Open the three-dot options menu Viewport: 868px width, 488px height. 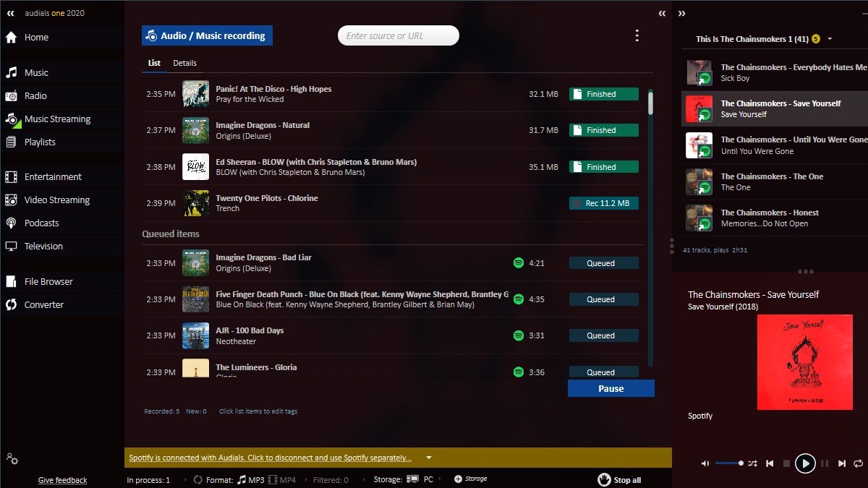point(637,35)
